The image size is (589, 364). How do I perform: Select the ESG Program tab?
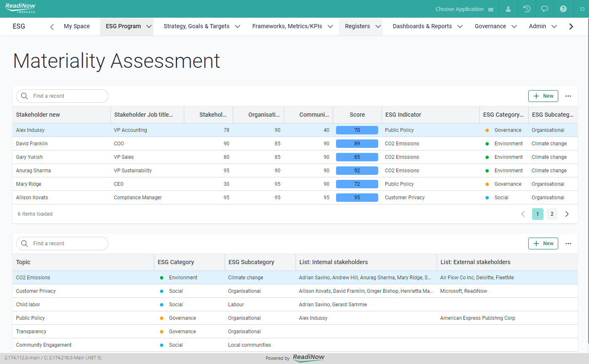pos(123,26)
